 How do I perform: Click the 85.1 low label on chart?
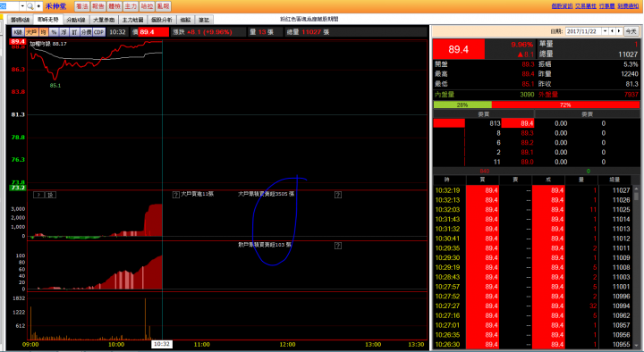[x=55, y=86]
